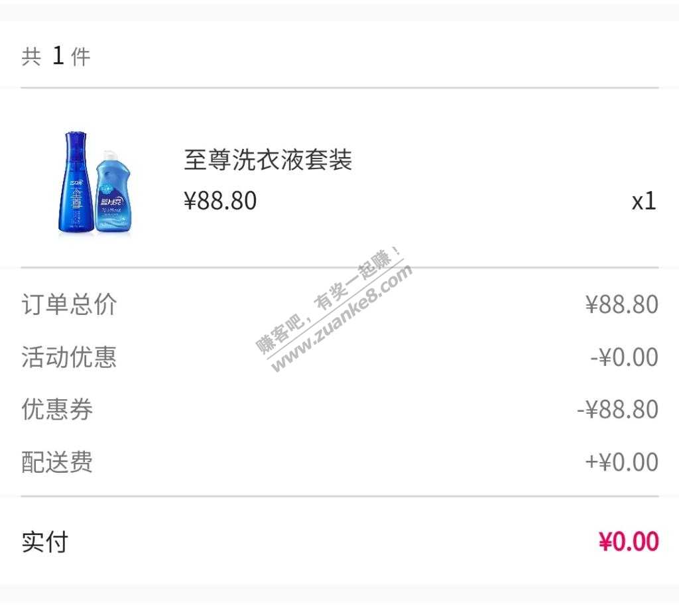679x616 pixels.
Task: Tap the small 蓝月亮 bottle image
Action: [113, 193]
